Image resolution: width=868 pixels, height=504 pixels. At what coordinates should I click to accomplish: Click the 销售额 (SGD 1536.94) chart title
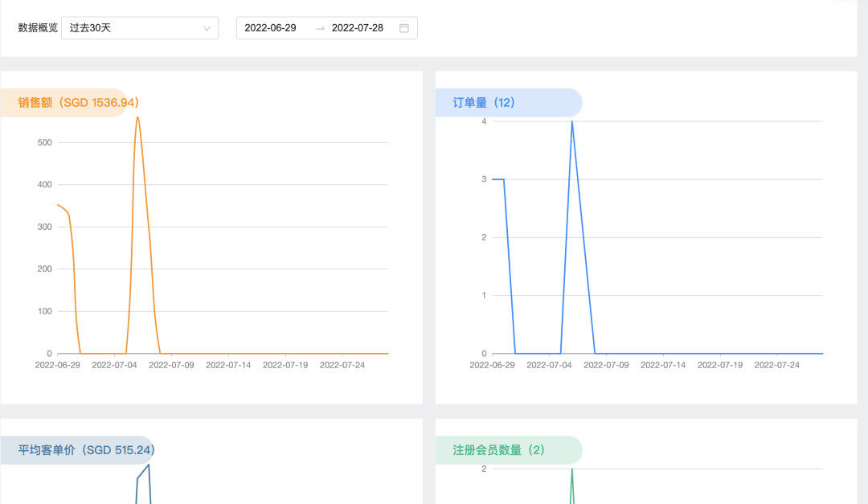tap(79, 103)
